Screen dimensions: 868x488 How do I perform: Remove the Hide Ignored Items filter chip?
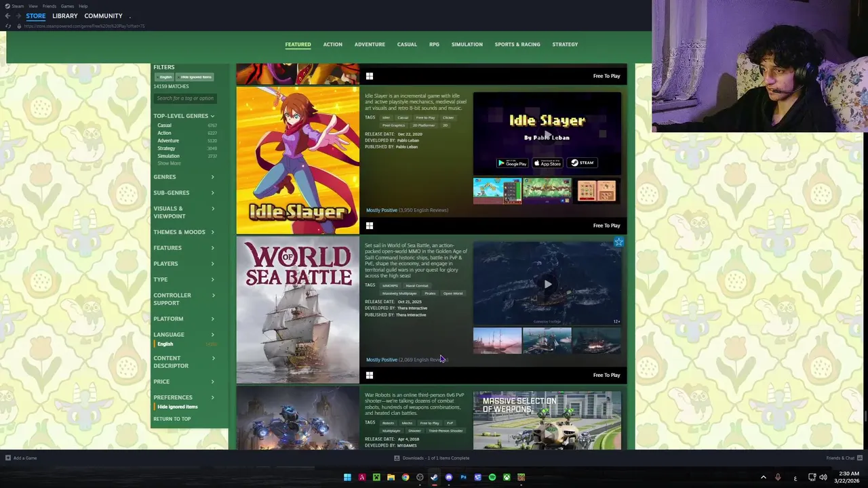196,77
